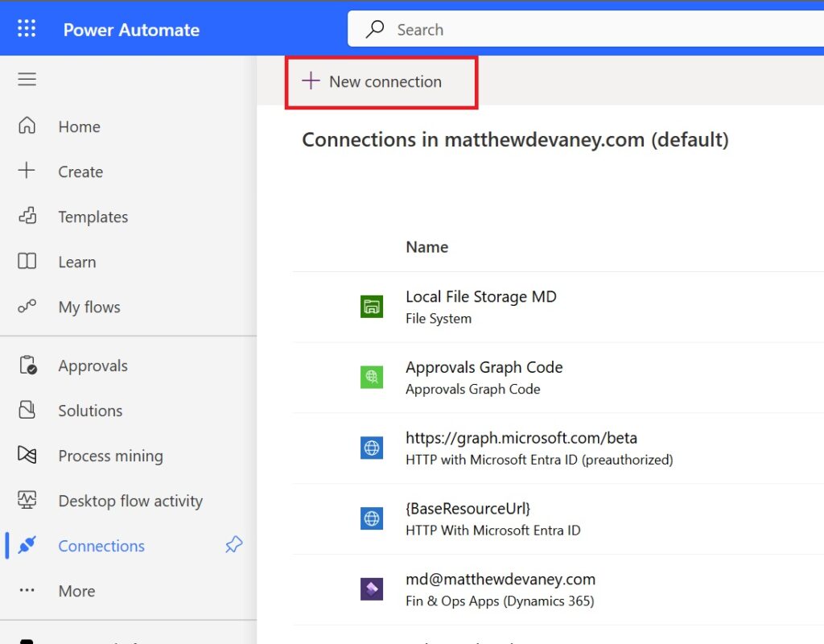This screenshot has height=644, width=824.
Task: Click the Templates puzzle icon
Action: click(27, 216)
